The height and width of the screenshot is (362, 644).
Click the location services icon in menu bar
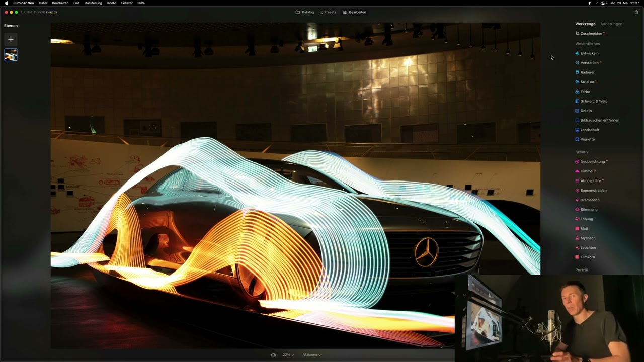(x=589, y=3)
